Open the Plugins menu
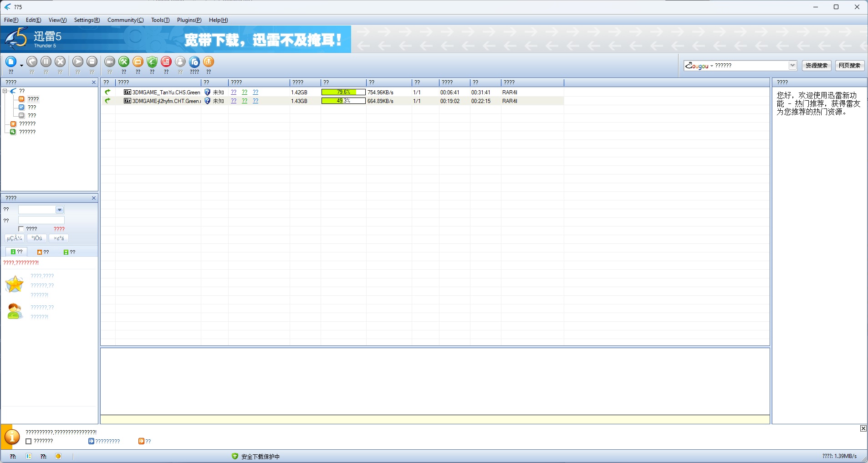Image resolution: width=868 pixels, height=463 pixels. [x=189, y=20]
